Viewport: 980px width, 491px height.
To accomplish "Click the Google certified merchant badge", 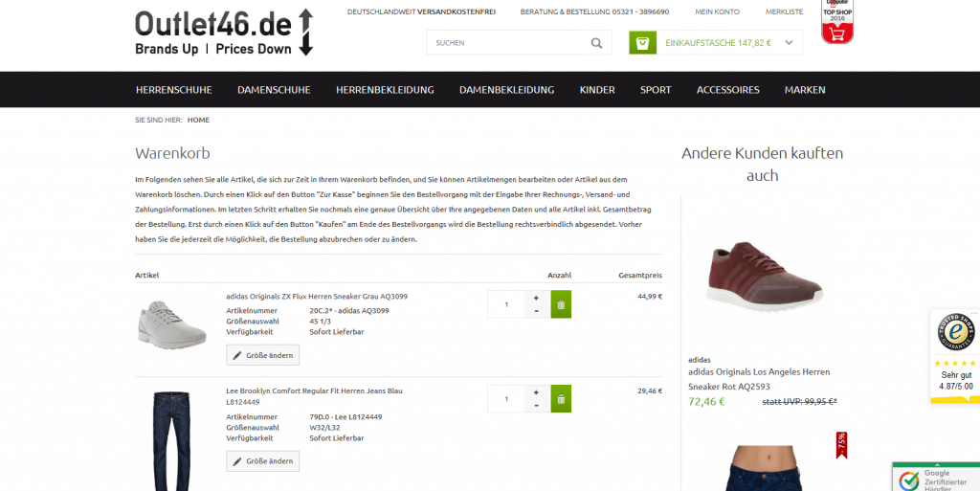I will pyautogui.click(x=936, y=478).
